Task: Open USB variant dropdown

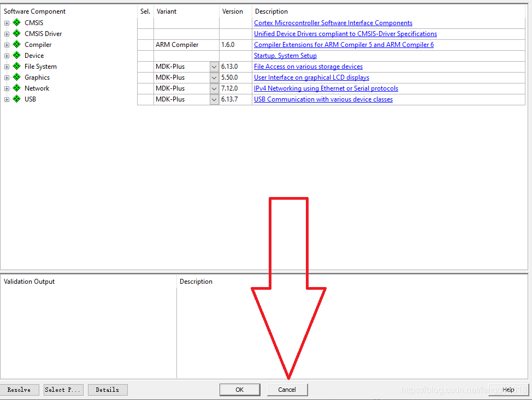Action: [x=214, y=99]
